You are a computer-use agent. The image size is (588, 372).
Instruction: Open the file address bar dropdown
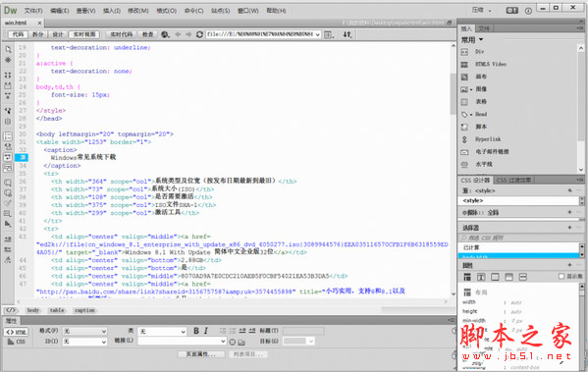point(318,35)
